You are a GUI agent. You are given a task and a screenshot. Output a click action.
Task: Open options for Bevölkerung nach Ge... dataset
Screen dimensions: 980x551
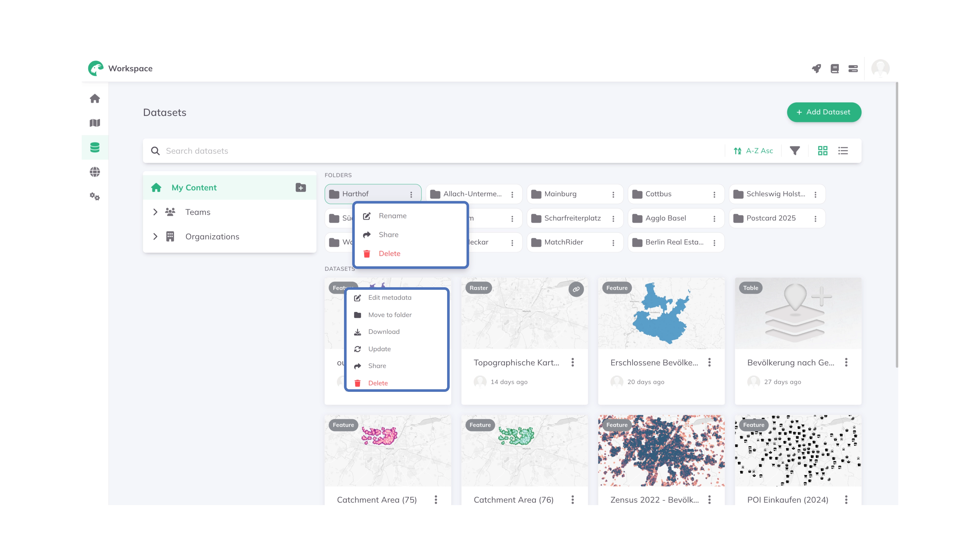tap(846, 362)
